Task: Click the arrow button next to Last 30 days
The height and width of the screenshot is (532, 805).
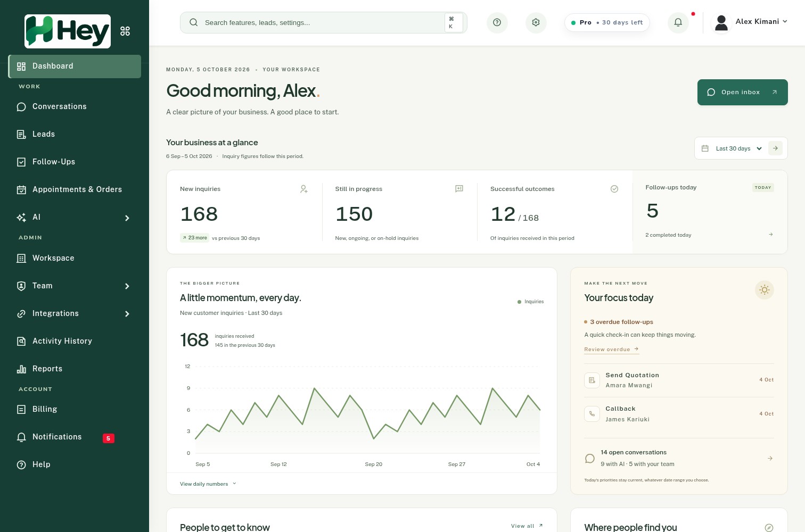Action: [776, 148]
